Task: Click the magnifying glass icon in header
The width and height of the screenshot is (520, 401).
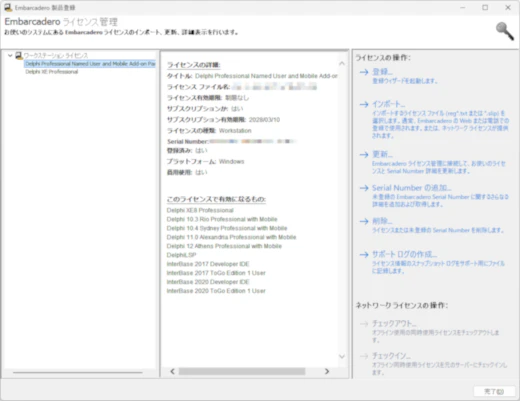Action: pos(505,31)
